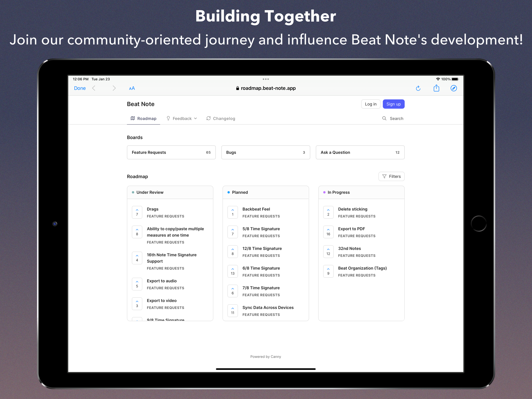Upvote the Backbeat Feel request
This screenshot has width=532, height=399.
click(x=233, y=212)
